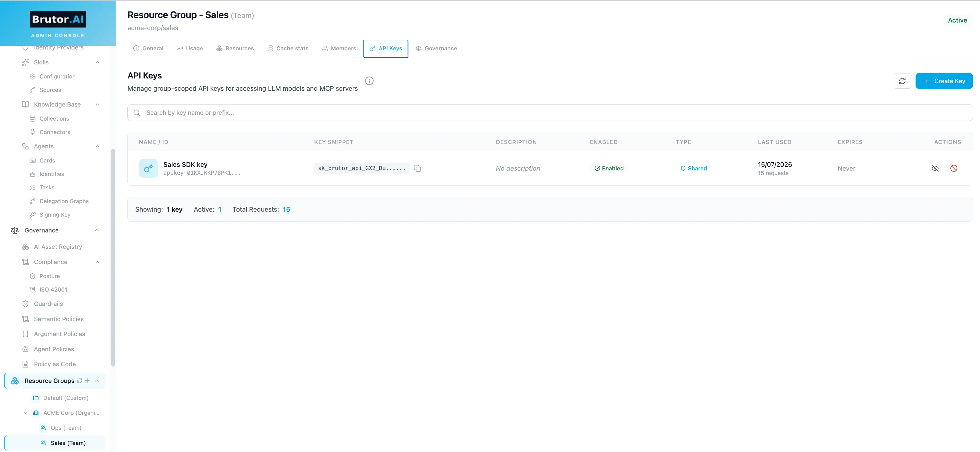Collapse the Governance sidebar section
Viewport: 980px width, 452px height.
pos(97,230)
